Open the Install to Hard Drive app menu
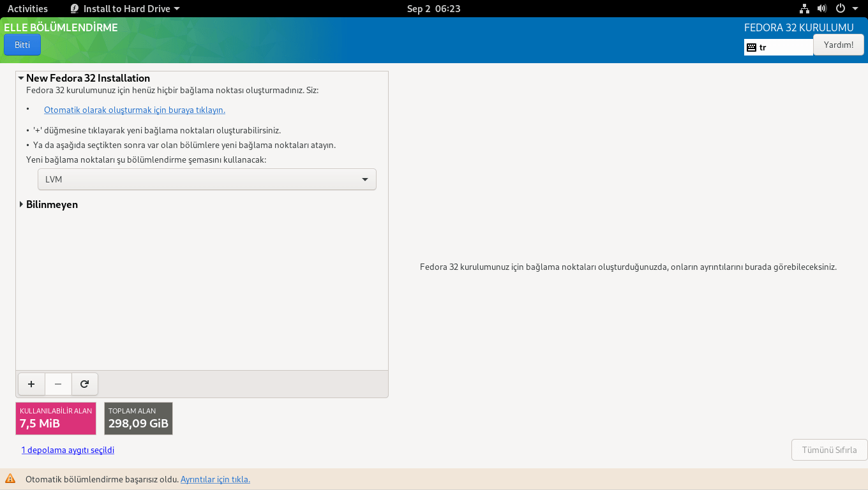Viewport: 868px width, 490px height. point(125,9)
